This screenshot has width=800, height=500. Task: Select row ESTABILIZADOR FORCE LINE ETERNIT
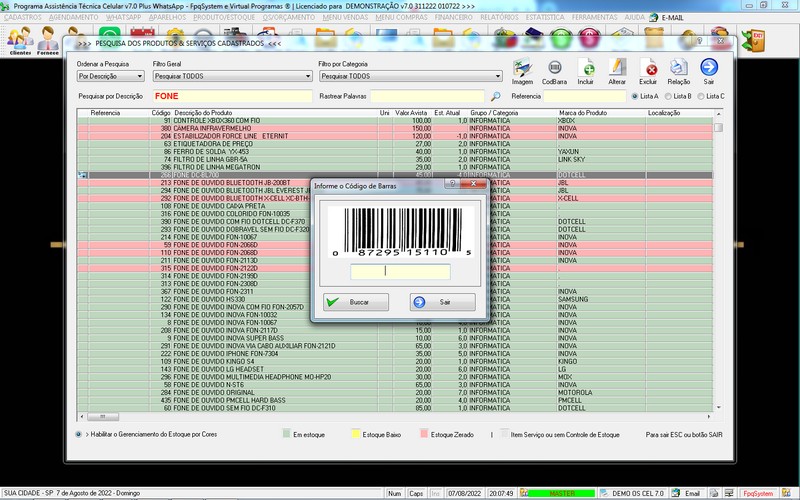coord(395,136)
